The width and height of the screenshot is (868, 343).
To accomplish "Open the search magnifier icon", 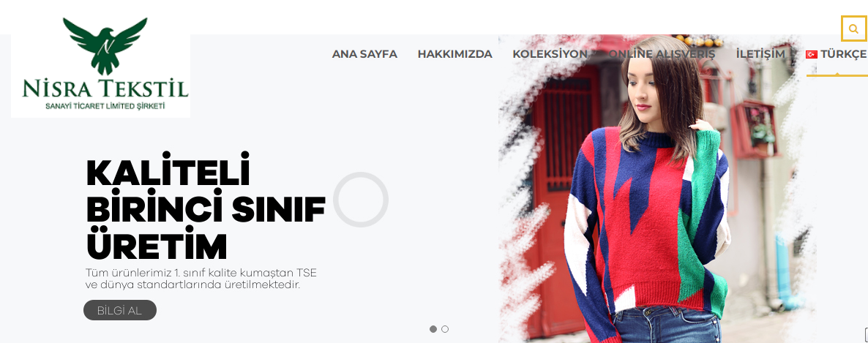I will pos(853,29).
